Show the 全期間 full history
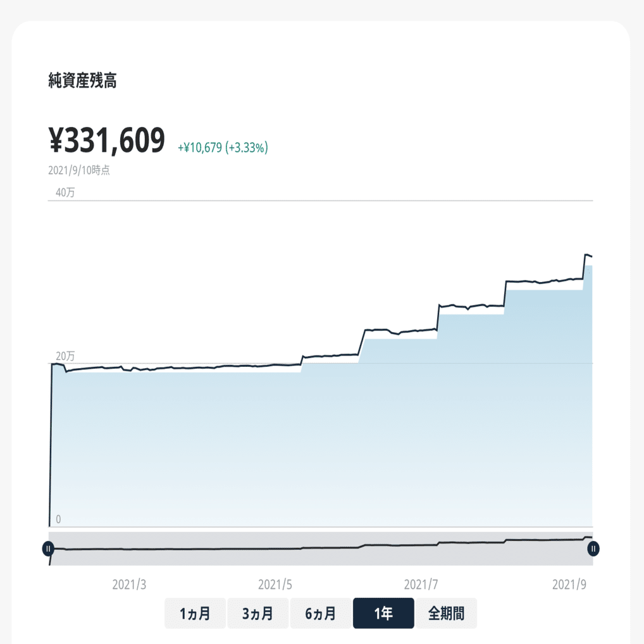Screen dimensions: 644x644 pyautogui.click(x=446, y=613)
